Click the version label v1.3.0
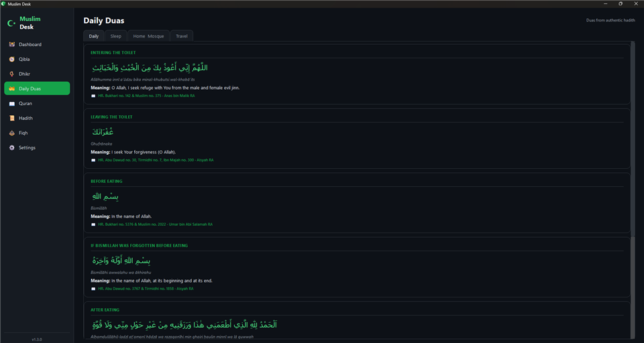 [37, 339]
